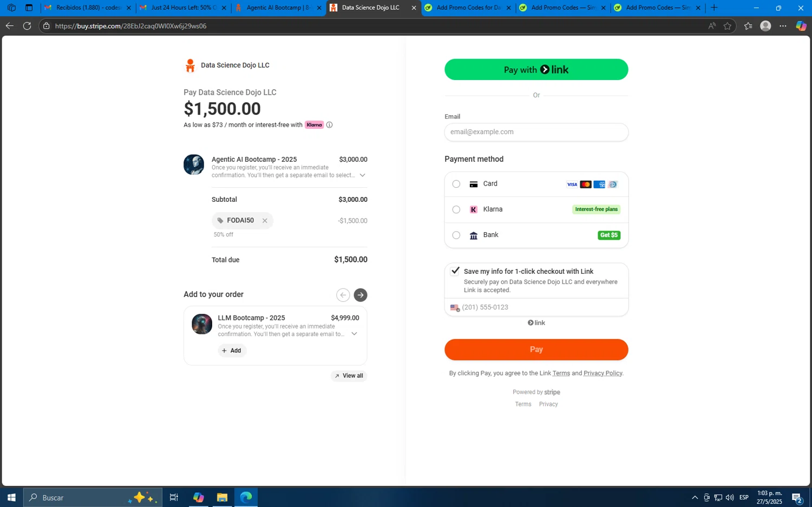Click the Powered by Stripe link
The width and height of the screenshot is (812, 507).
(x=536, y=392)
